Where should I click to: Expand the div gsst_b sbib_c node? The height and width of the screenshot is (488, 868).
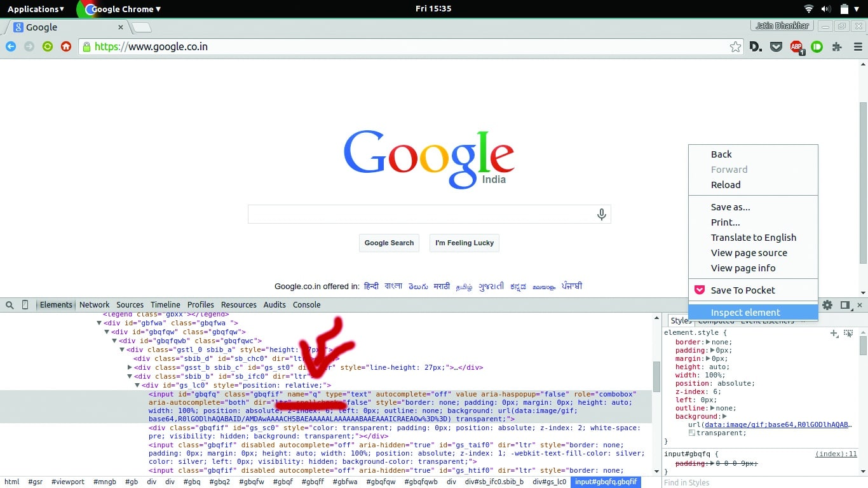[x=130, y=367]
